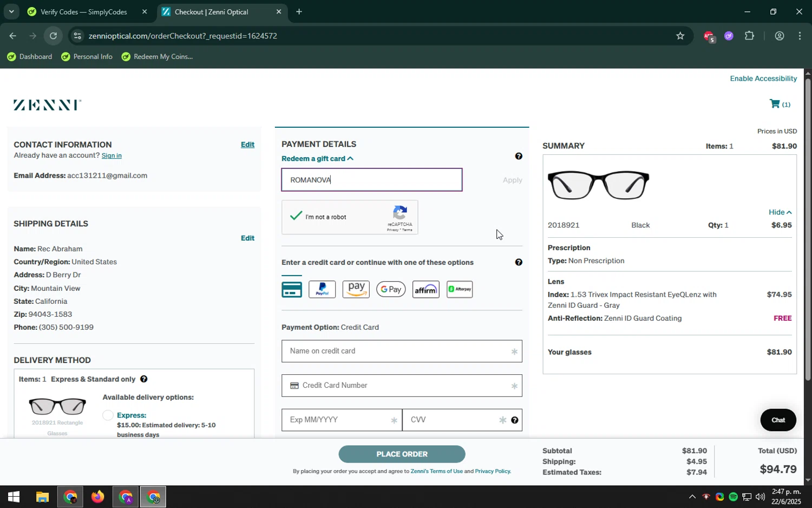Choose Affirm payment option

(425, 290)
